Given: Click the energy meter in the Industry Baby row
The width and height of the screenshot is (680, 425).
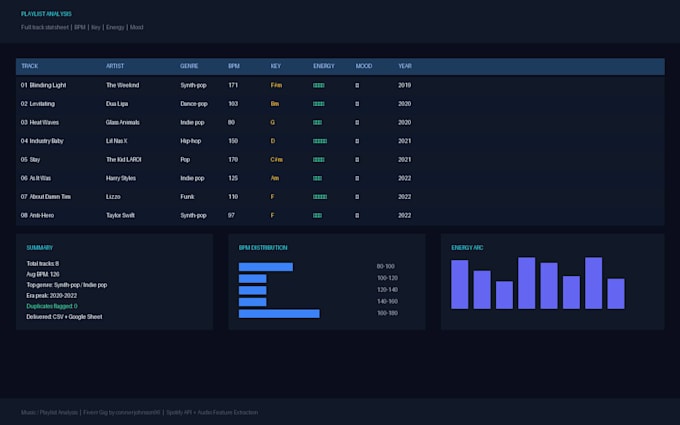Looking at the screenshot, I should coord(320,141).
